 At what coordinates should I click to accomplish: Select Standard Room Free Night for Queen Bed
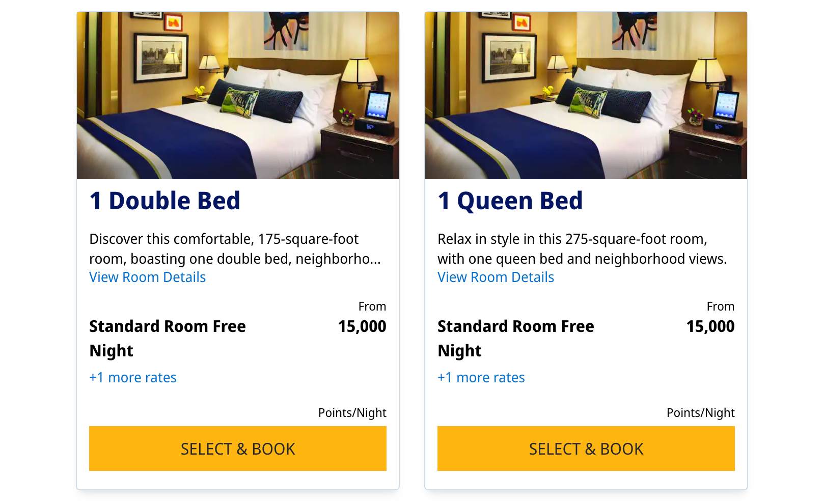[516, 338]
